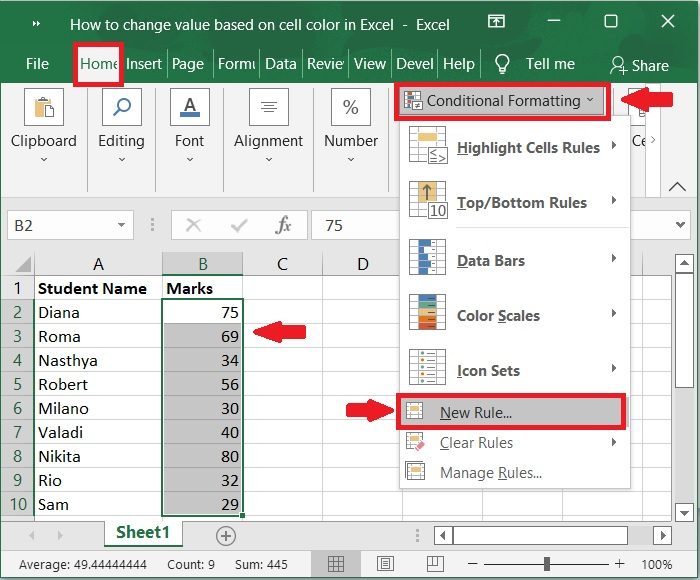Open the Help tab
The width and height of the screenshot is (700, 580).
point(459,64)
